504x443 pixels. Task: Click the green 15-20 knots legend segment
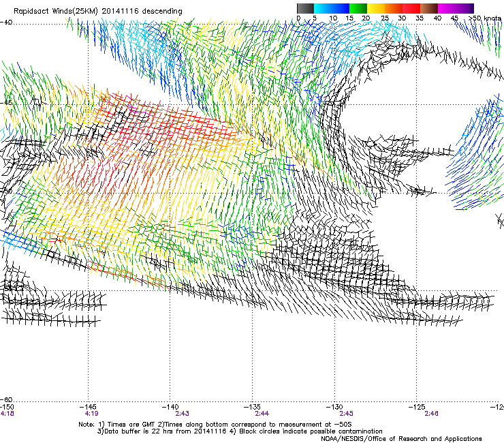[x=358, y=8]
